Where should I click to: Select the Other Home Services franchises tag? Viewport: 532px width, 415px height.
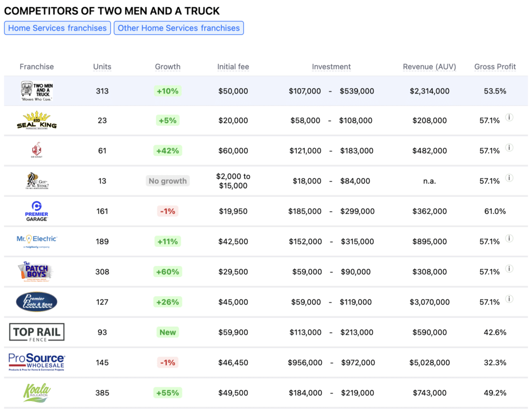(179, 28)
